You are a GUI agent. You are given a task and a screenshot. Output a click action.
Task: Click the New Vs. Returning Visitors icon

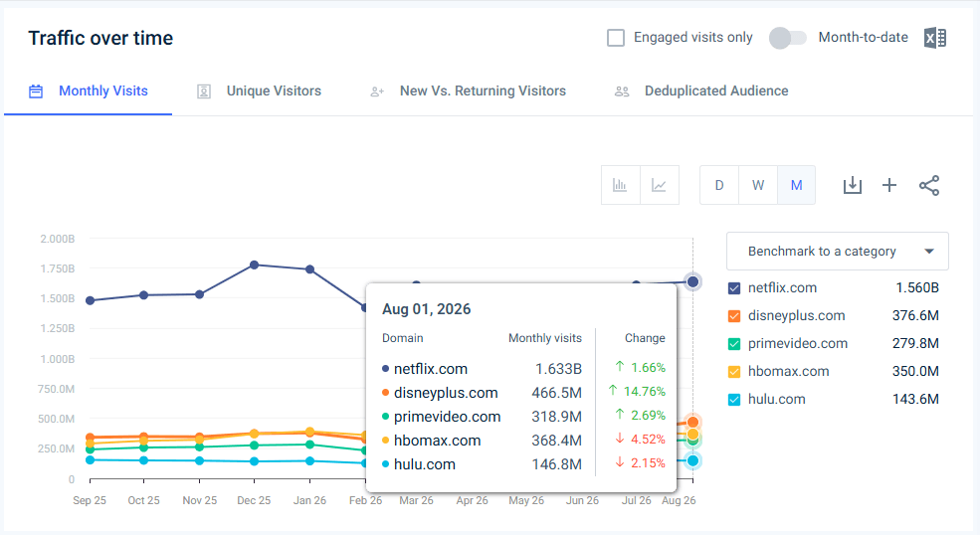[x=377, y=91]
